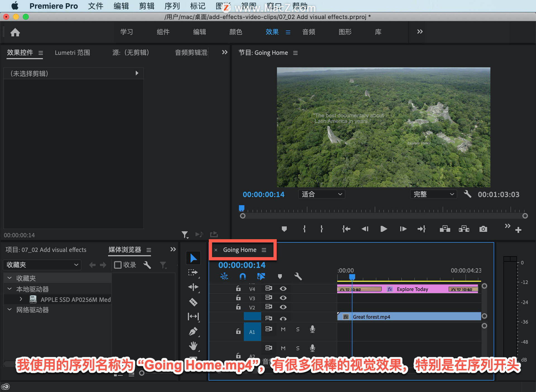Select the Pen tool
Screen dimensions: 536x392
193,331
